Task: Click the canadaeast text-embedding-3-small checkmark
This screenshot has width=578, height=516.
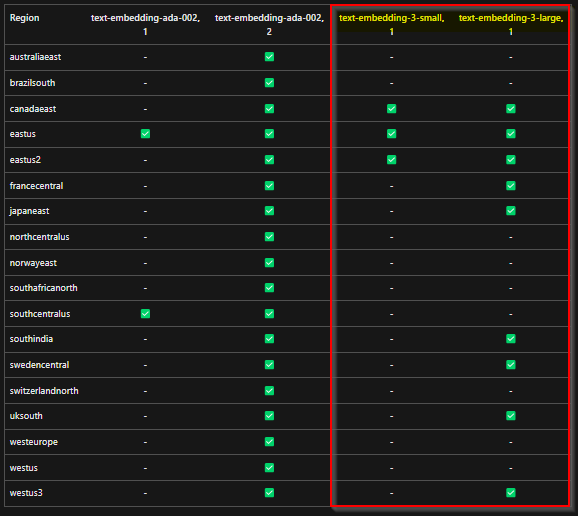Action: (391, 109)
